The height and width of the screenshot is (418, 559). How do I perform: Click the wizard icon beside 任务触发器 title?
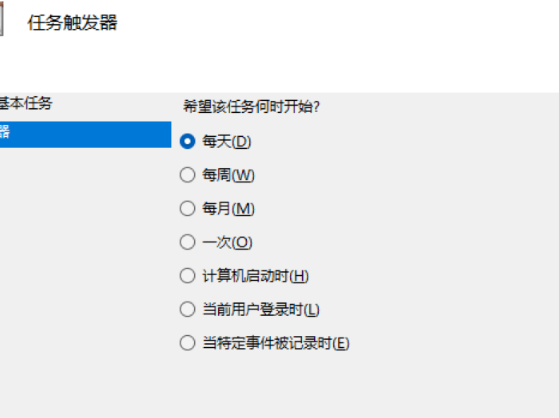(x=1, y=21)
